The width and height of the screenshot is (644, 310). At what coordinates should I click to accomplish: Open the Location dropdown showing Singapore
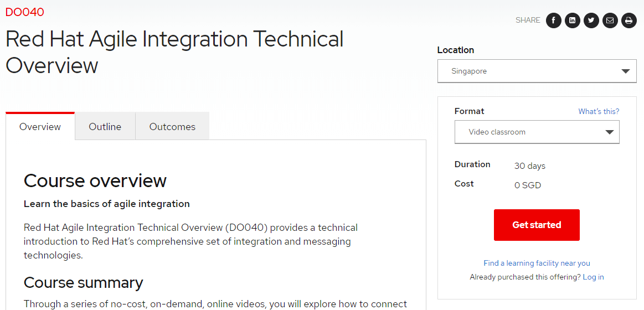pyautogui.click(x=537, y=71)
